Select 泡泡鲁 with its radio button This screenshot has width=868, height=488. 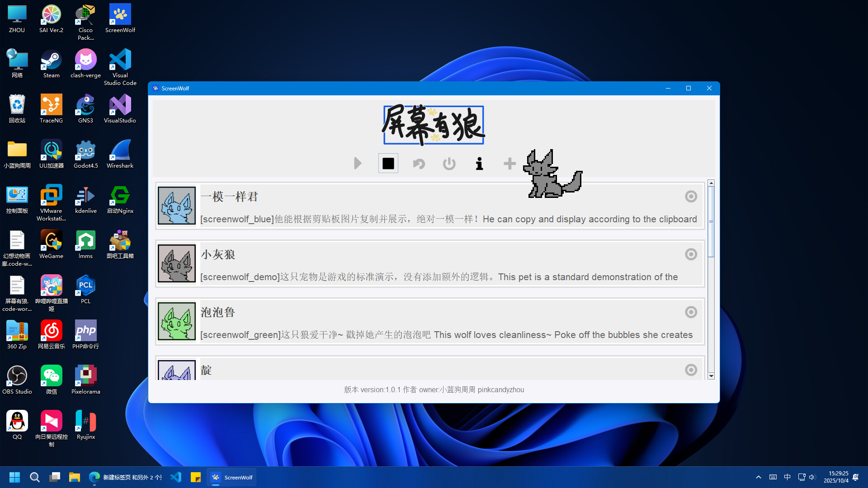click(x=690, y=312)
